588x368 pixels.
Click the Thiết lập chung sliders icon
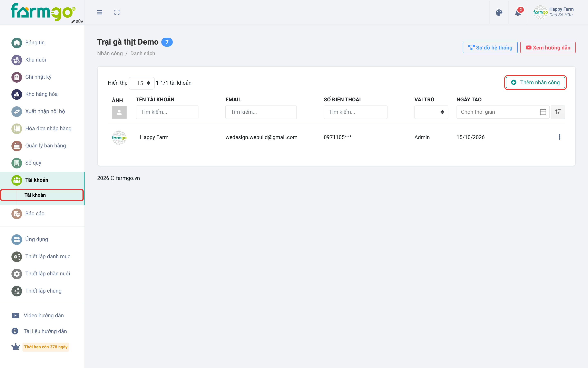(17, 291)
